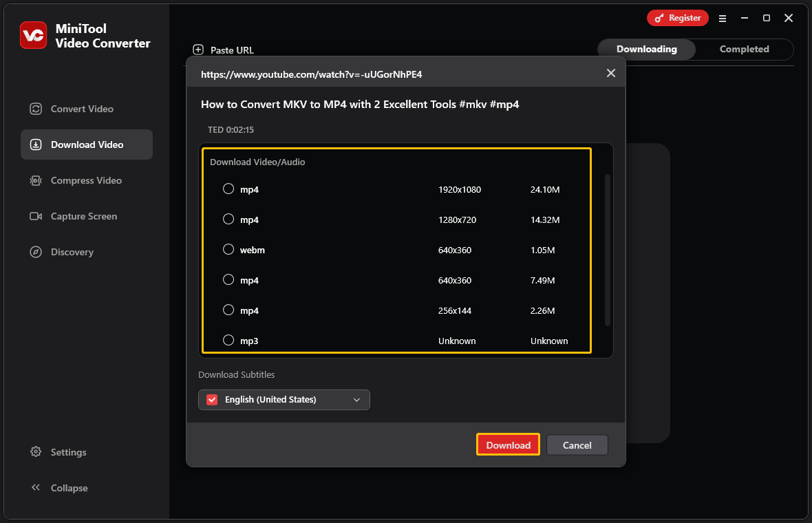
Task: Click the video title about MKV to MP4
Action: (x=360, y=105)
